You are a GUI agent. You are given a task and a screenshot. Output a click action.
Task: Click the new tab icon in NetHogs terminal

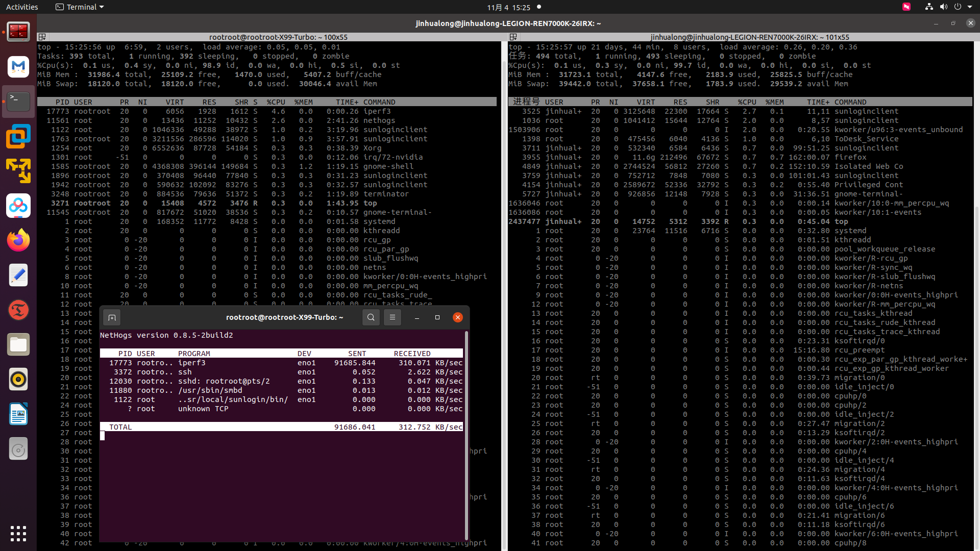[112, 317]
